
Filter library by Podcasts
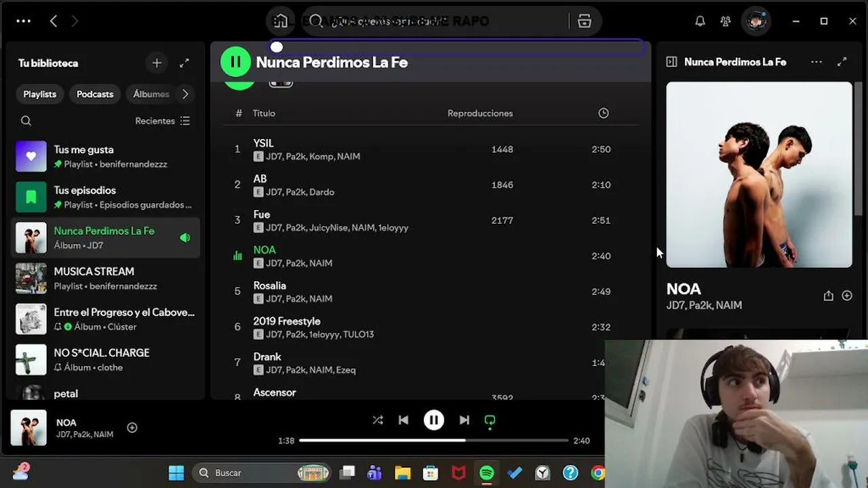coord(95,94)
